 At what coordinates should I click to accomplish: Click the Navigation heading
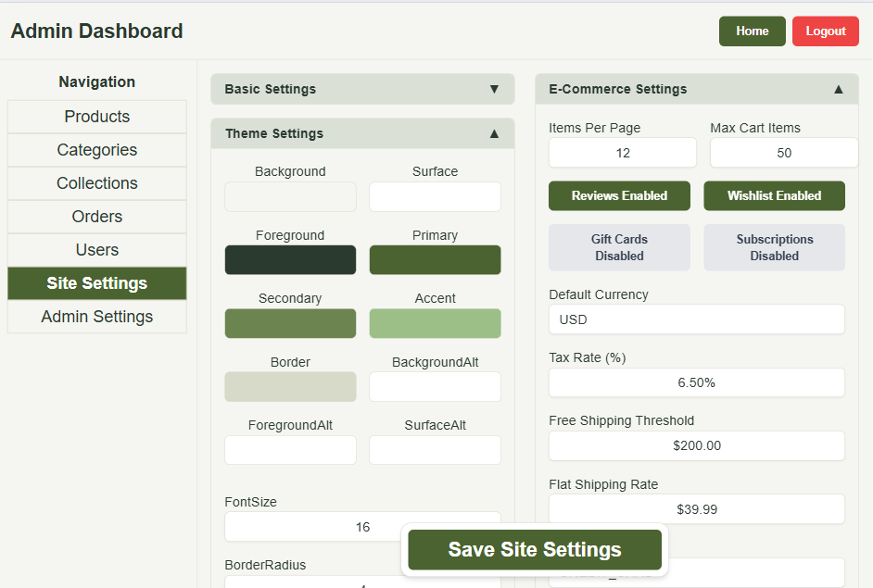(97, 81)
